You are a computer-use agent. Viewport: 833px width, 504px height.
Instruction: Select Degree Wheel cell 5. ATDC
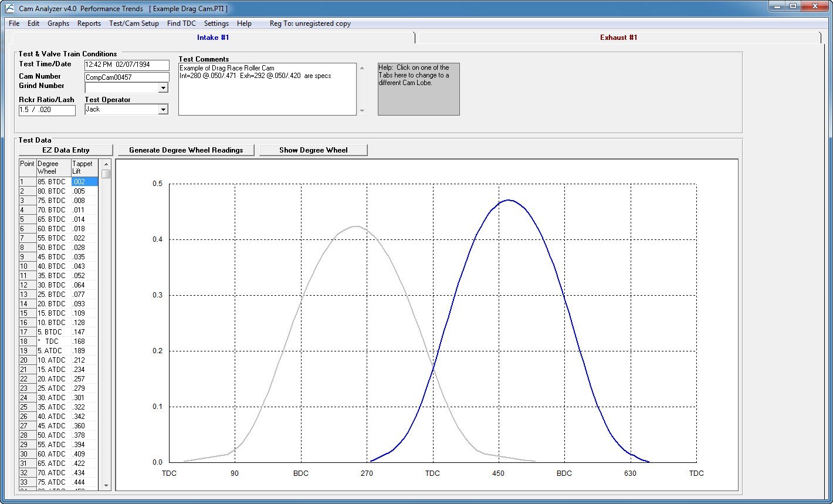(x=53, y=351)
